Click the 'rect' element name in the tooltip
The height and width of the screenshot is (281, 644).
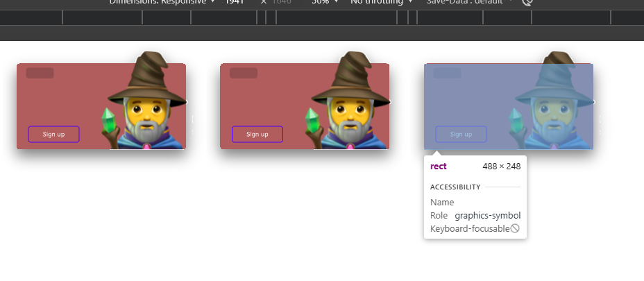pos(438,167)
